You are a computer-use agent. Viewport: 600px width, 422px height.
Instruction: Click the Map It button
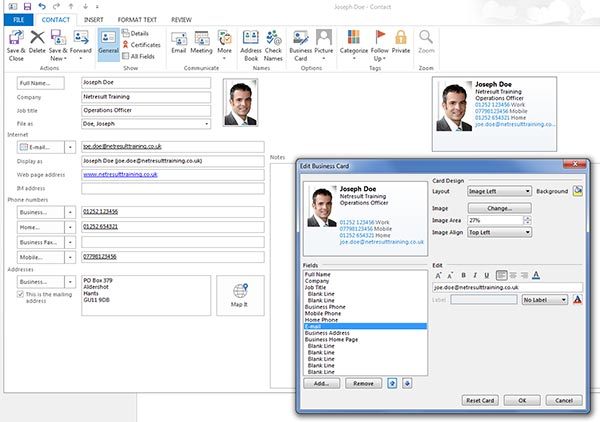[x=240, y=295]
